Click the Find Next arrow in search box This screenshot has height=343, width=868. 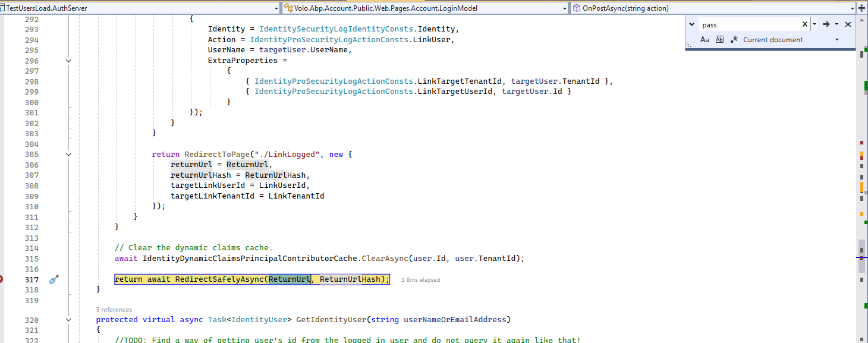(x=826, y=24)
